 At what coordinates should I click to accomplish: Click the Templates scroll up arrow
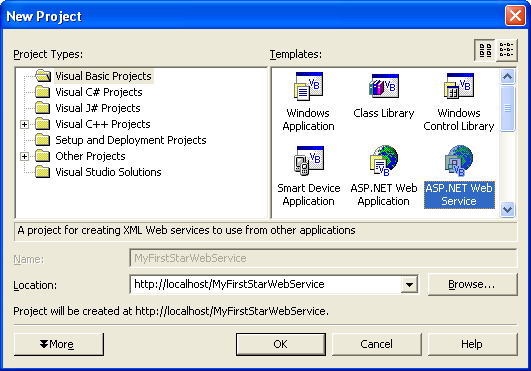coord(507,77)
